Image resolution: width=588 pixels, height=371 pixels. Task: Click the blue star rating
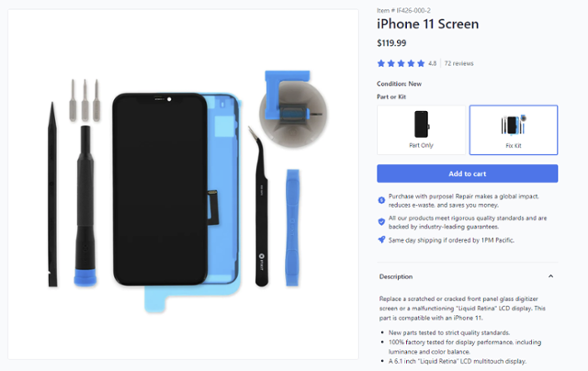[x=401, y=63]
